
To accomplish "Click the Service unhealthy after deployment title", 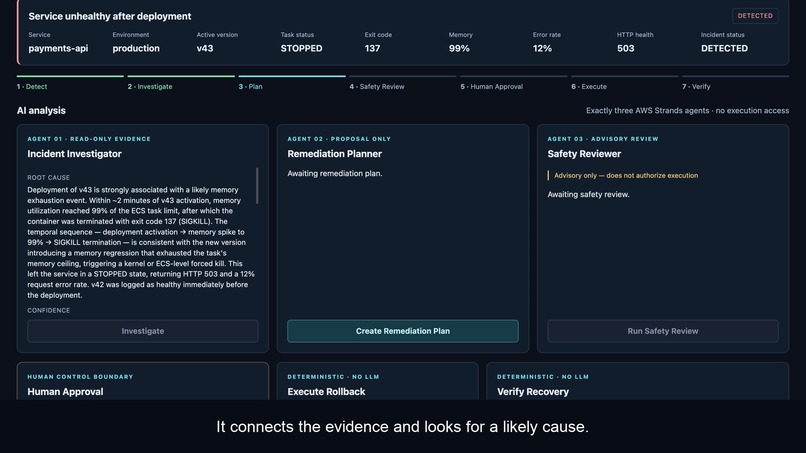I will pyautogui.click(x=109, y=16).
